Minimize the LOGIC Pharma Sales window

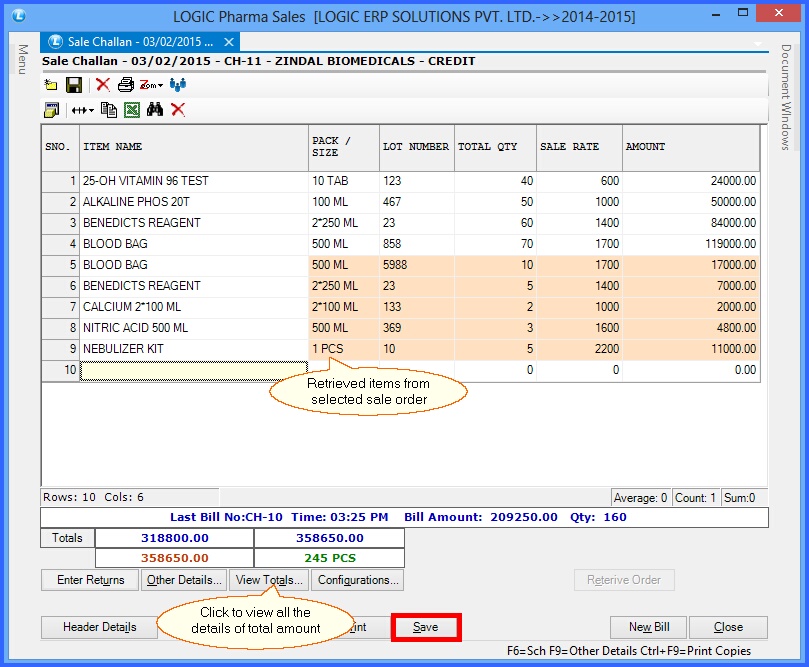[x=716, y=14]
